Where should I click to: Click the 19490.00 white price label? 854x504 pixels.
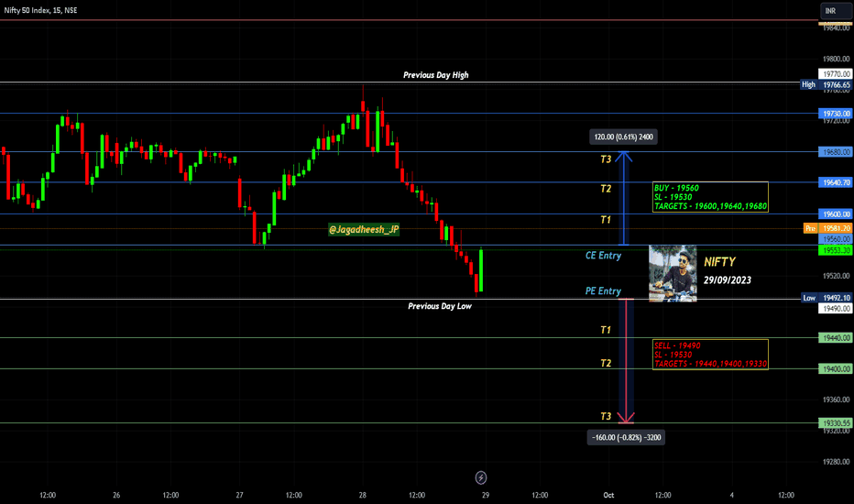tap(835, 309)
